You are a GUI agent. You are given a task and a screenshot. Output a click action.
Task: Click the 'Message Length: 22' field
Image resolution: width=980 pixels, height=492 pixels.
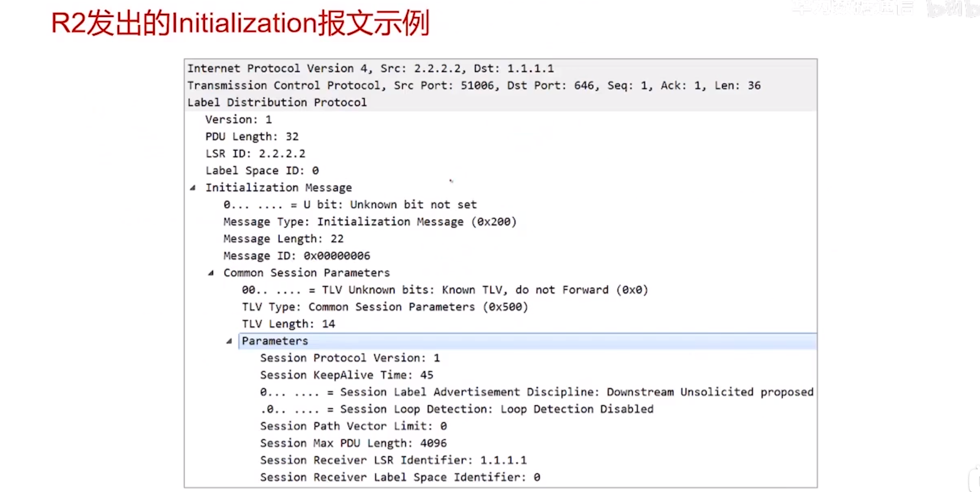point(283,239)
